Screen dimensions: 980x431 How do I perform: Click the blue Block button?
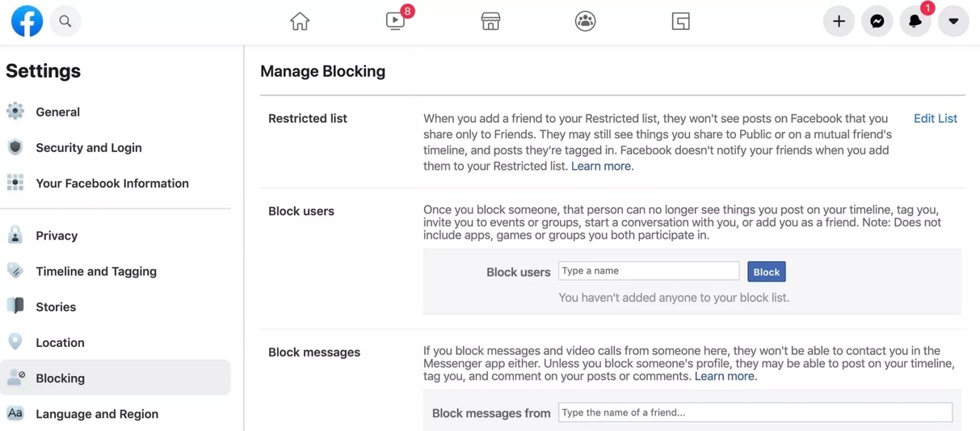[x=766, y=272]
